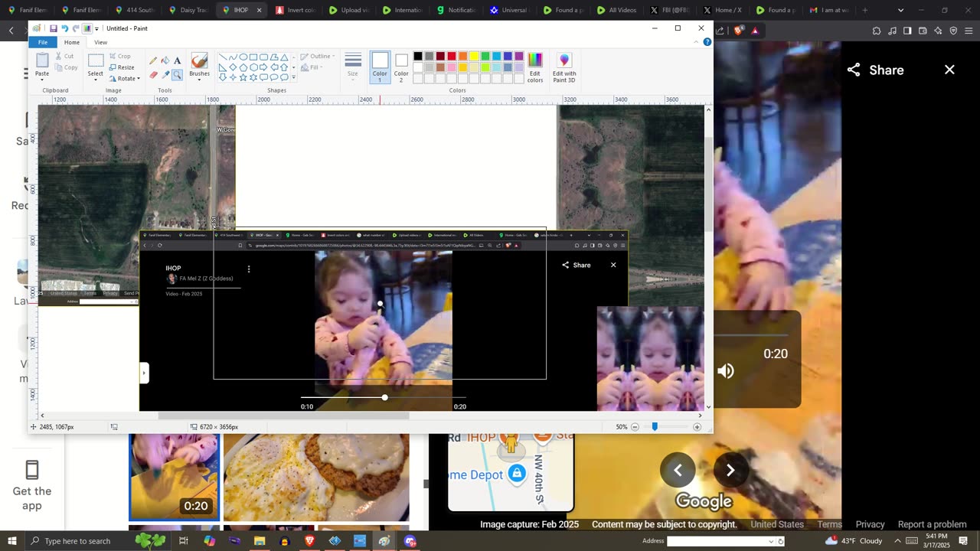This screenshot has width=980, height=551.
Task: Expand the Shapes gallery more arrow
Action: [292, 77]
